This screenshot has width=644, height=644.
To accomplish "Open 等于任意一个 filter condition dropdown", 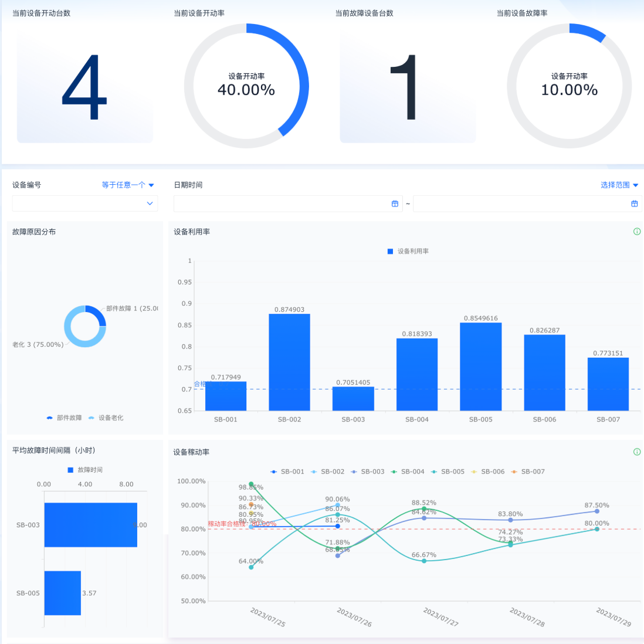I will coord(128,185).
